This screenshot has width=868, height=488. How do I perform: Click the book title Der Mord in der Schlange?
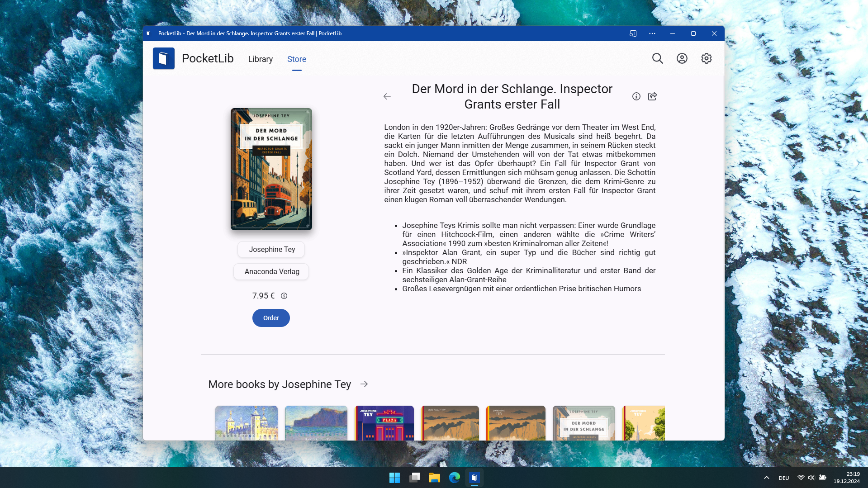click(512, 96)
